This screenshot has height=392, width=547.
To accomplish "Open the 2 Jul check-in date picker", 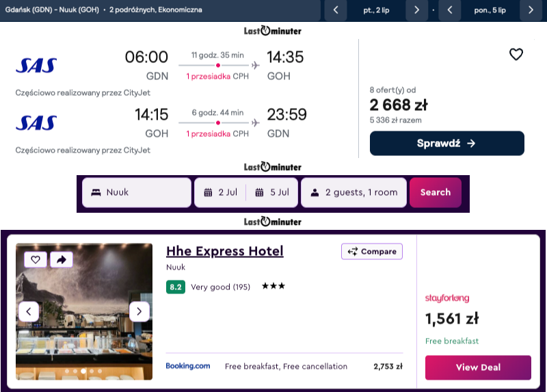I will tap(220, 192).
